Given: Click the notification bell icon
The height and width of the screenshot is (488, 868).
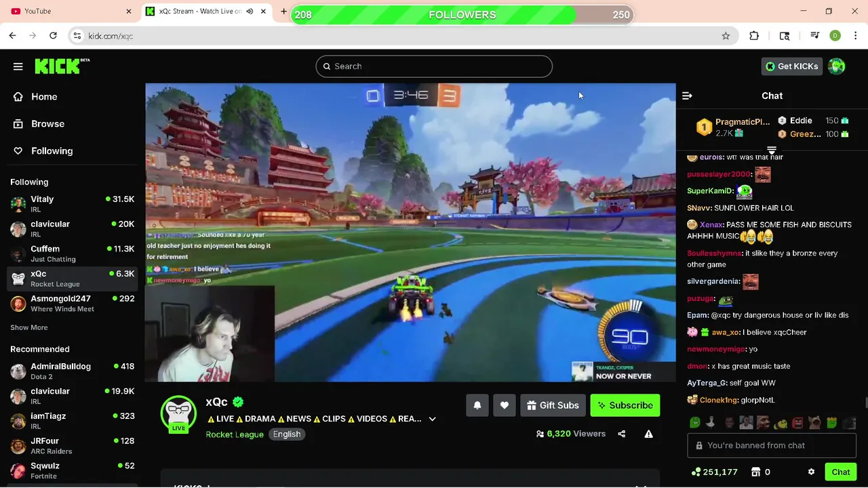Looking at the screenshot, I should pos(477,405).
